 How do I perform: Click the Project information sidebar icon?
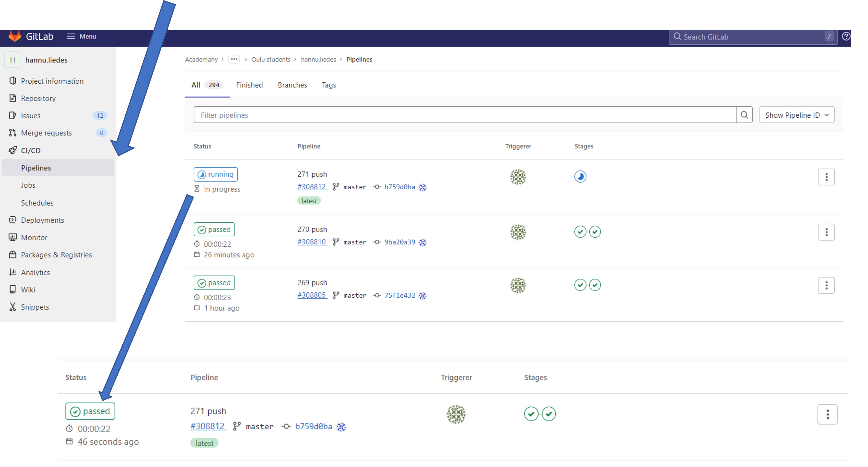(x=13, y=81)
